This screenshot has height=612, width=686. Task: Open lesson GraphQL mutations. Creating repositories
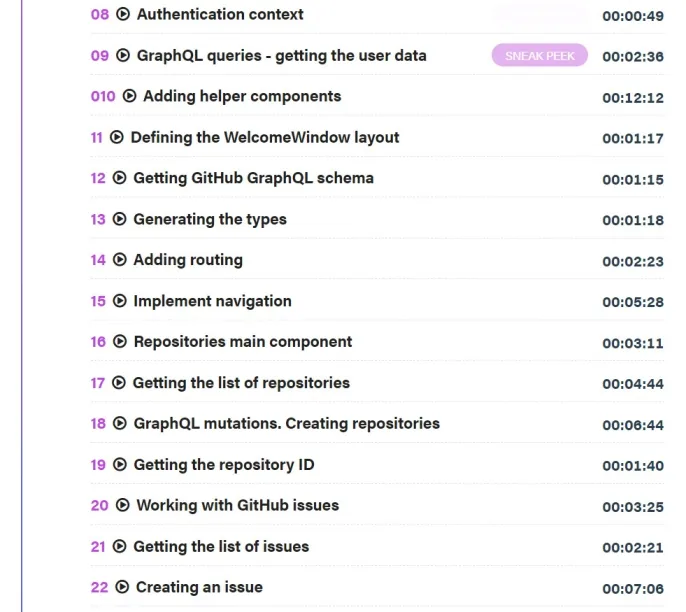[287, 423]
